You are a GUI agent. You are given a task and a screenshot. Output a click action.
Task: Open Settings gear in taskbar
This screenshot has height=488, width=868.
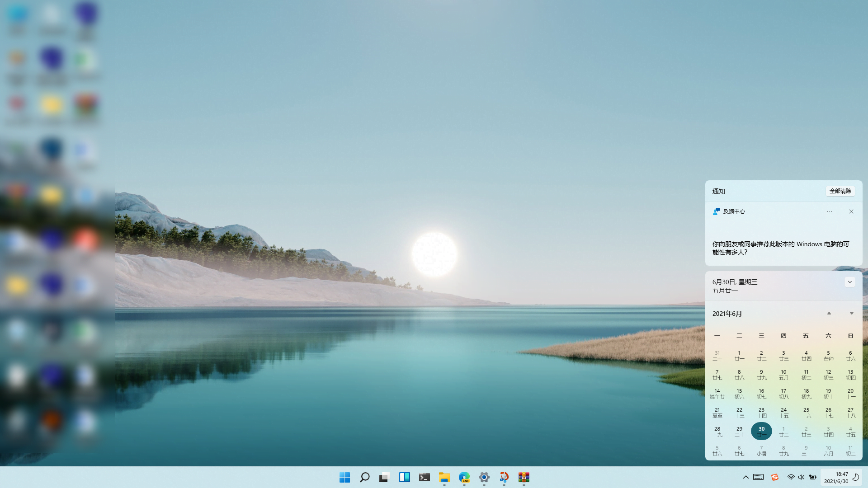(x=484, y=477)
